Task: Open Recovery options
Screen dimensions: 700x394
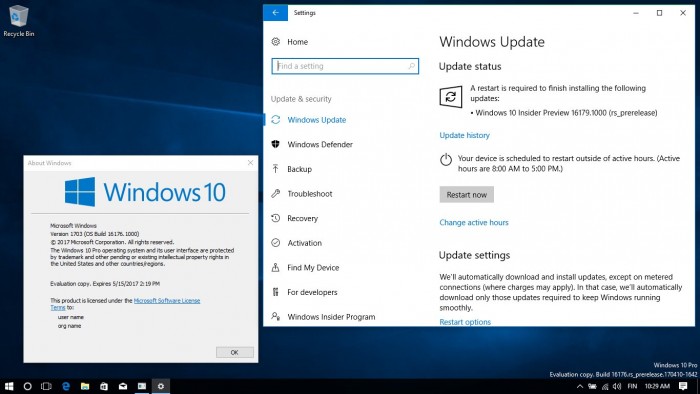Action: tap(303, 218)
